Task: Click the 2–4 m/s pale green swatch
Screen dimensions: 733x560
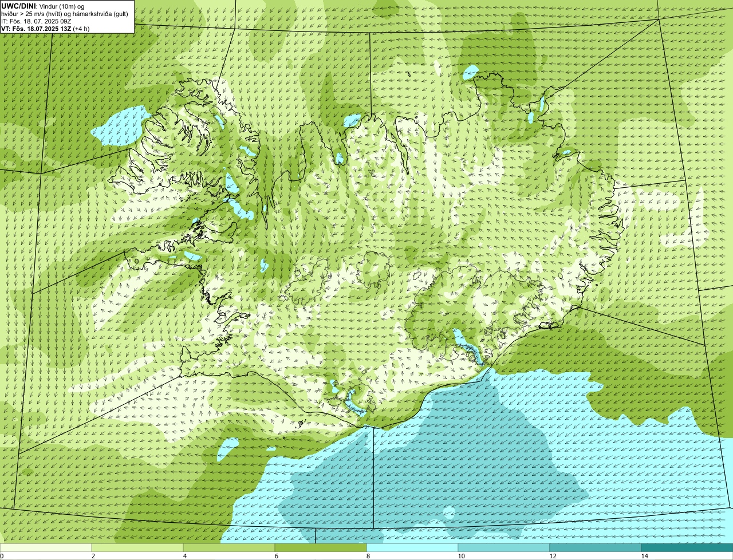Action: pyautogui.click(x=137, y=547)
